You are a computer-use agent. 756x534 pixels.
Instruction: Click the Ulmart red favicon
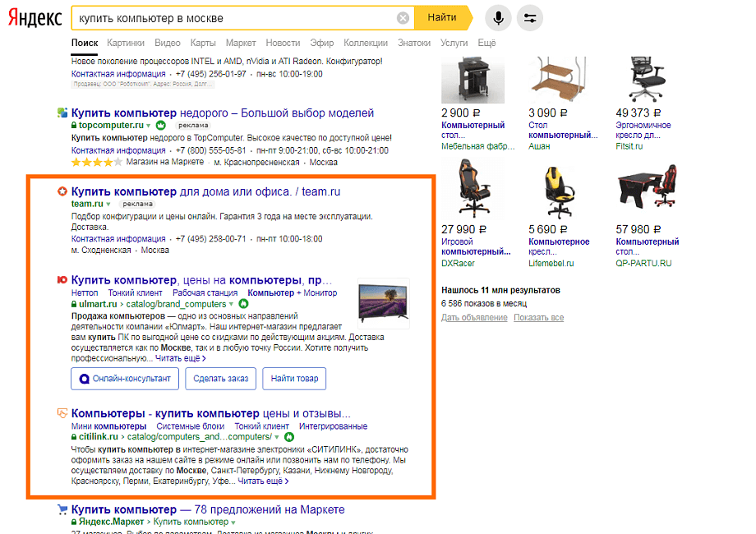tap(62, 280)
